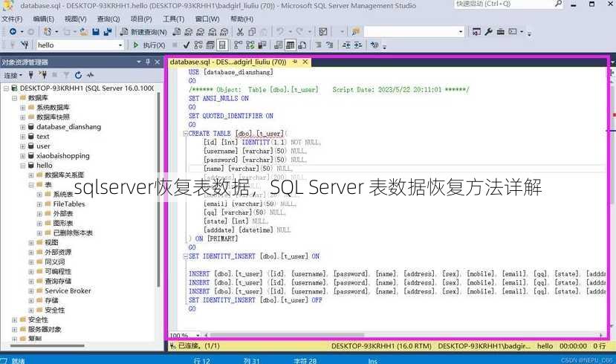This screenshot has height=364, width=616.
Task: Collapse the hello database node
Action: pyautogui.click(x=22, y=166)
